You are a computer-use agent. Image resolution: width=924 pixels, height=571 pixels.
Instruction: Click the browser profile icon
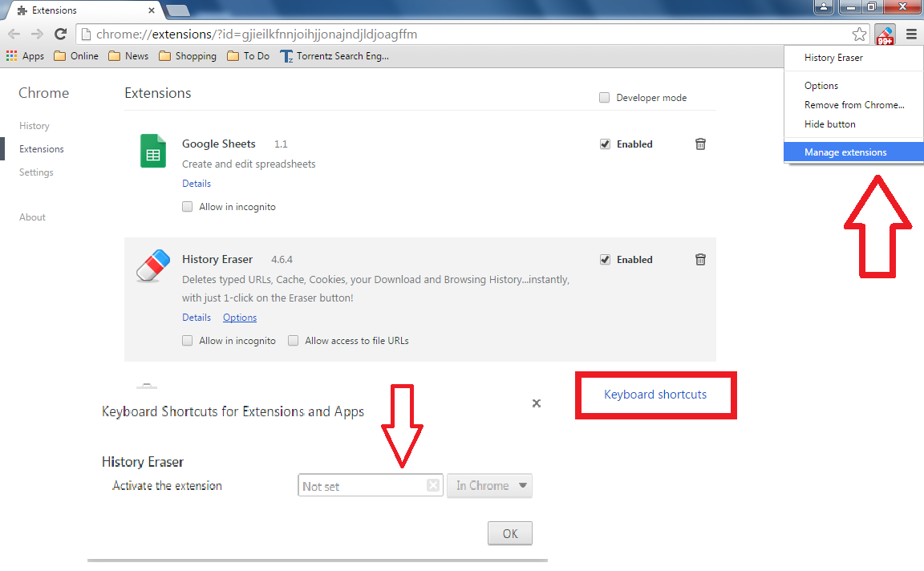824,7
